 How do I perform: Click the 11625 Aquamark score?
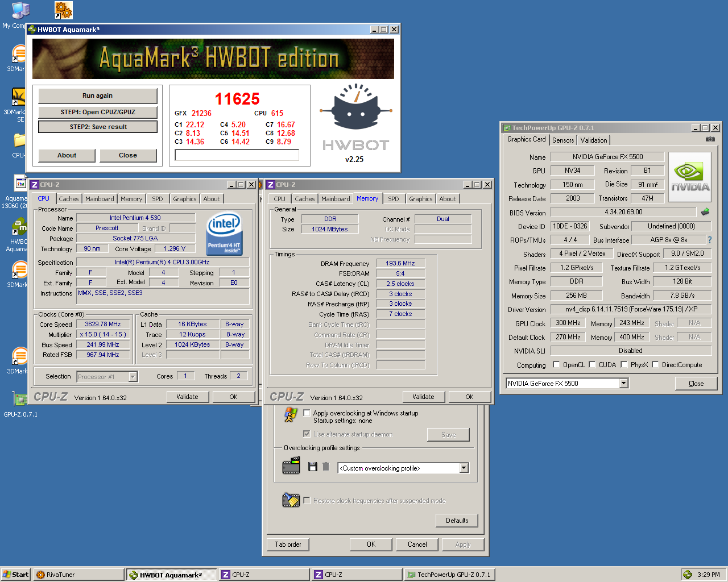[237, 99]
